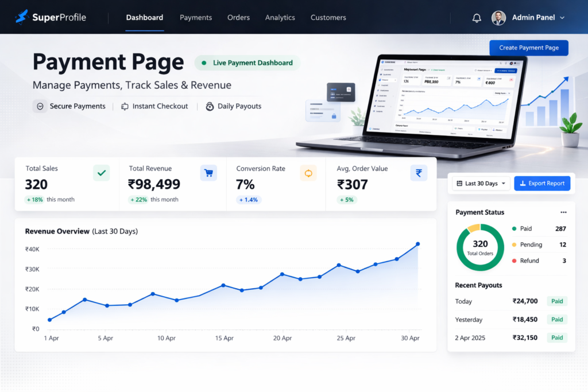Screen dimensions: 588x392
Task: Click the Daily Payouts icon
Action: point(210,106)
